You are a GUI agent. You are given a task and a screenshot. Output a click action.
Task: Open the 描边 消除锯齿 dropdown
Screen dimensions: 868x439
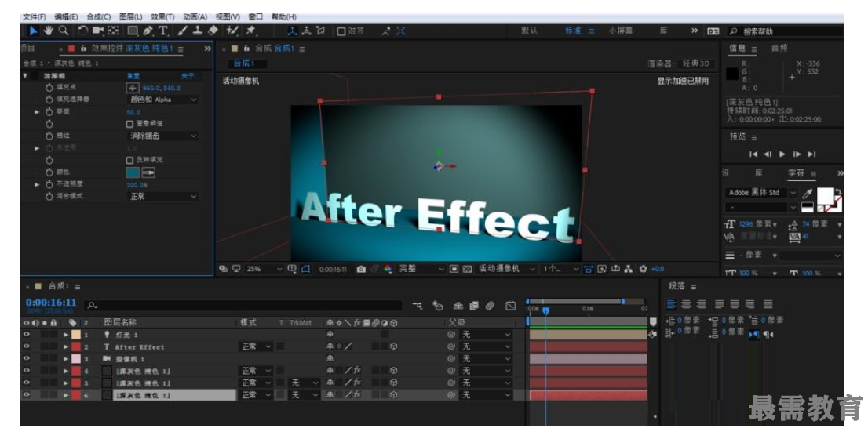[162, 136]
